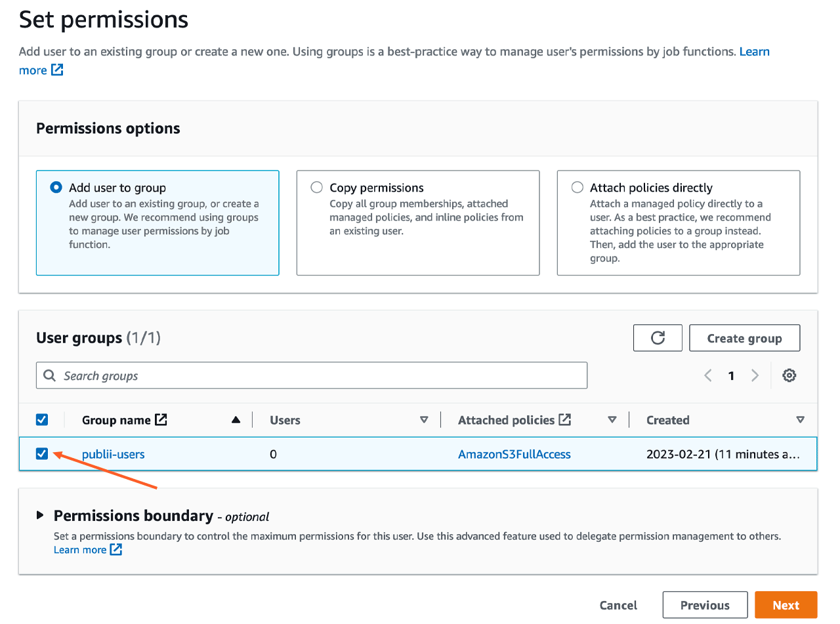Select Attach policies directly radio option

(x=577, y=188)
